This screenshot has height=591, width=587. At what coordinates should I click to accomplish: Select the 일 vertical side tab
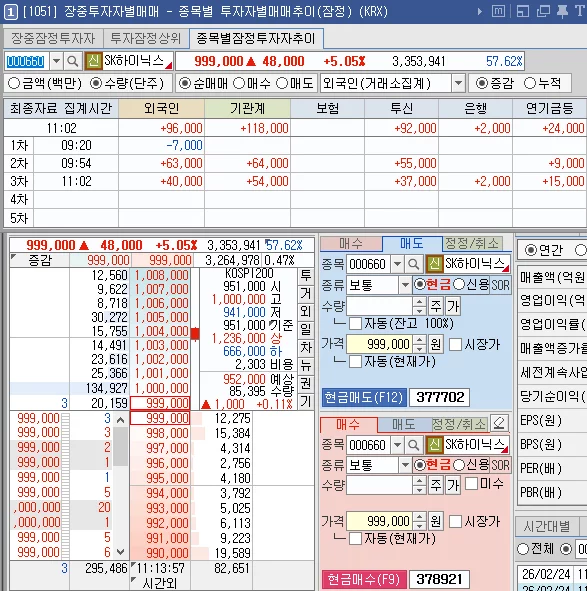305,329
